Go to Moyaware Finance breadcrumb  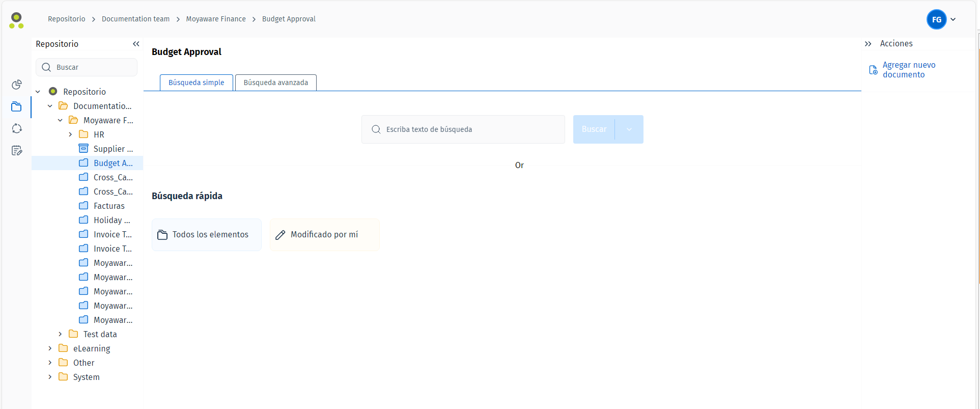click(216, 19)
